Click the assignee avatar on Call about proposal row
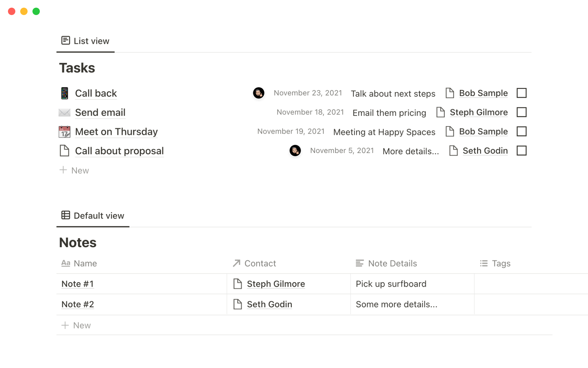The width and height of the screenshot is (588, 368). coord(295,151)
